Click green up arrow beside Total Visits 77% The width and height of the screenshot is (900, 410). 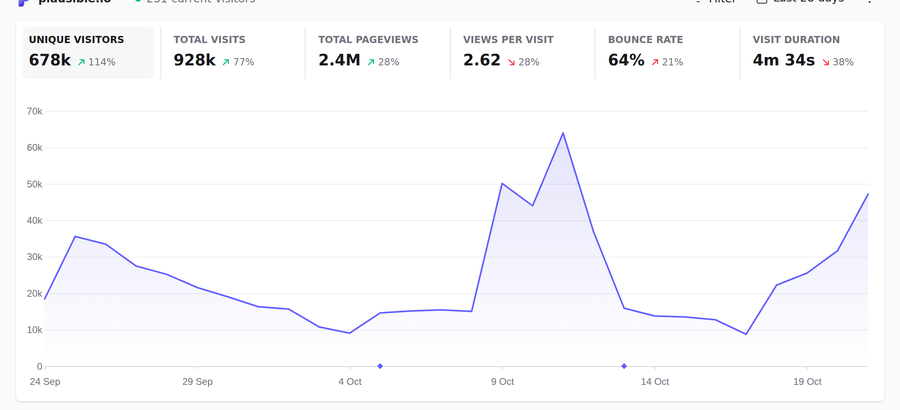(226, 62)
